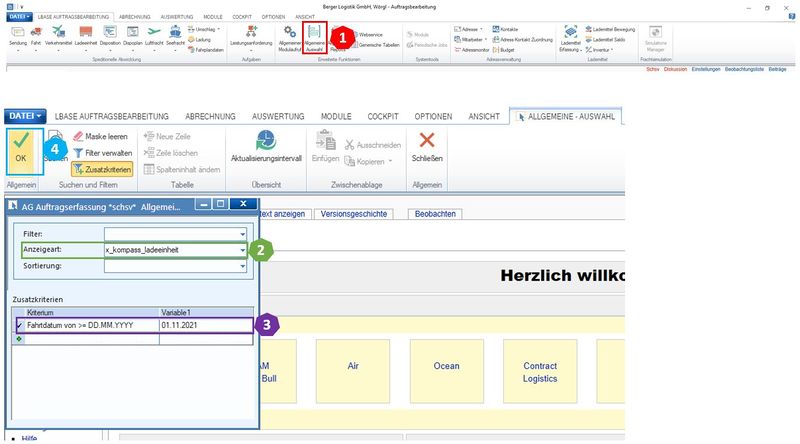800x444 pixels.
Task: Open Ladემittel Bewegung
Action: [610, 29]
